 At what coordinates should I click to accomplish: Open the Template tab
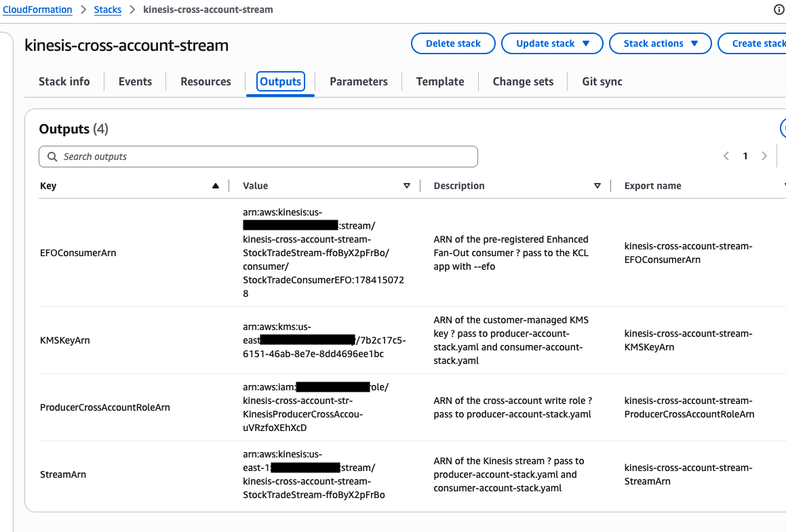point(440,81)
